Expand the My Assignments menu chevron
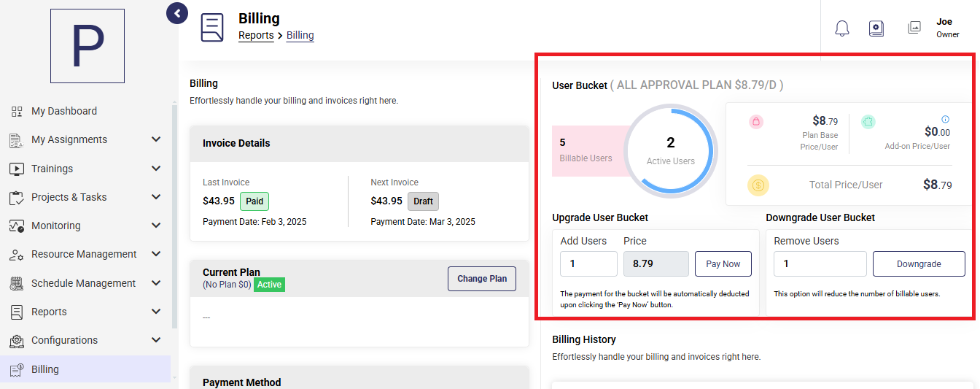 156,139
